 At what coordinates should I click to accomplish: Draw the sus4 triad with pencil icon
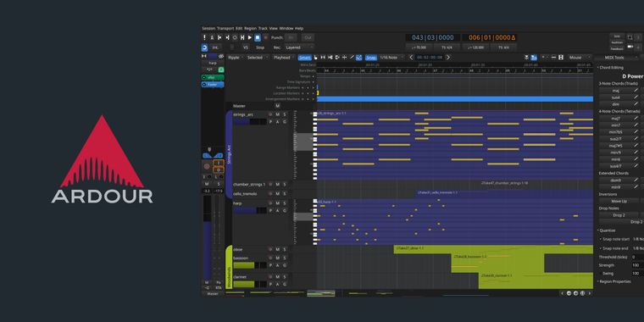(x=636, y=97)
